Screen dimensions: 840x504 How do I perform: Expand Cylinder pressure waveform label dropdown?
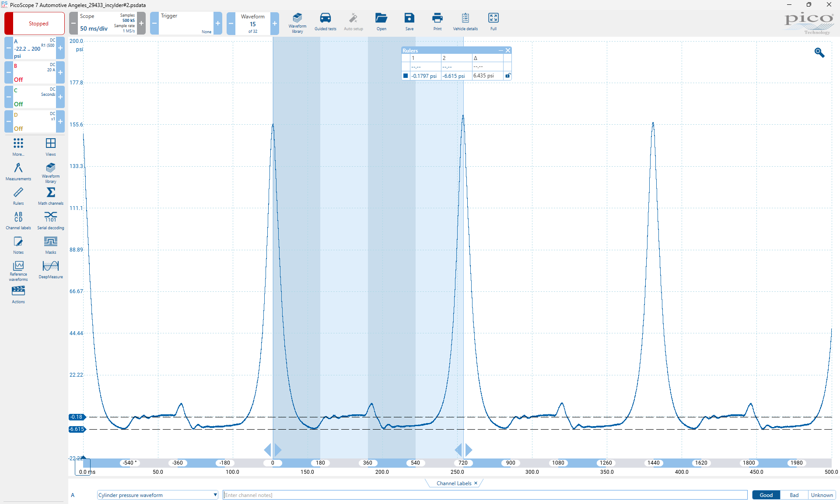215,495
